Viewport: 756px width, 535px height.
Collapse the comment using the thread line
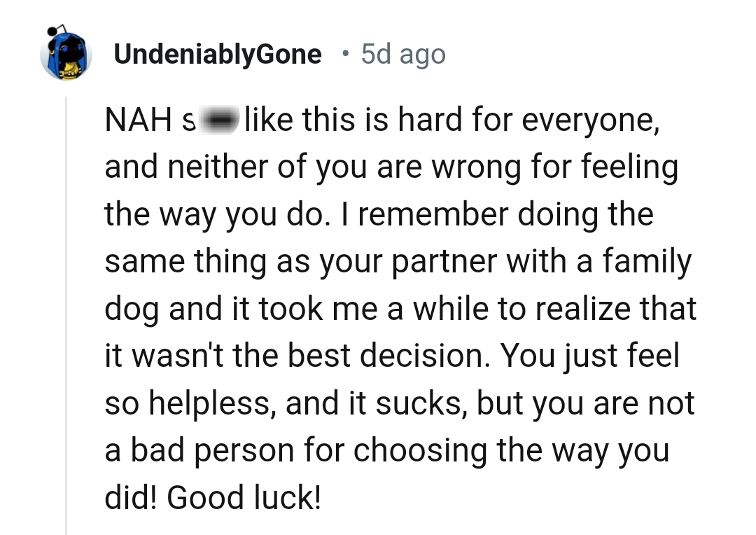pyautogui.click(x=66, y=315)
